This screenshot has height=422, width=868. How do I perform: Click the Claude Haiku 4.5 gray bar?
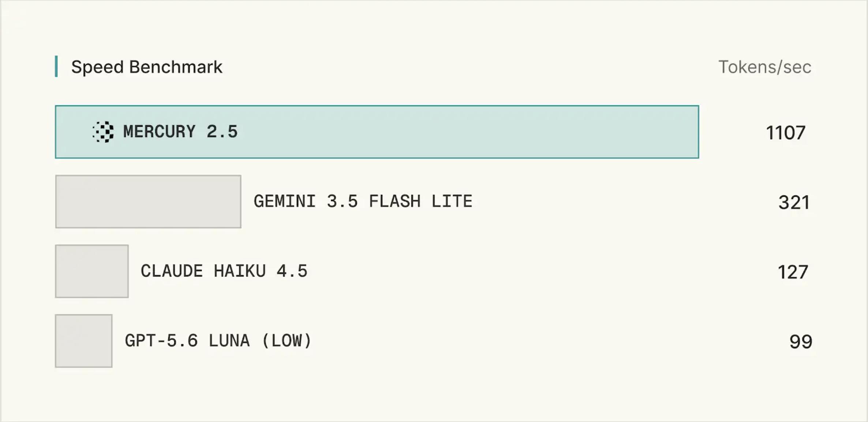[92, 271]
